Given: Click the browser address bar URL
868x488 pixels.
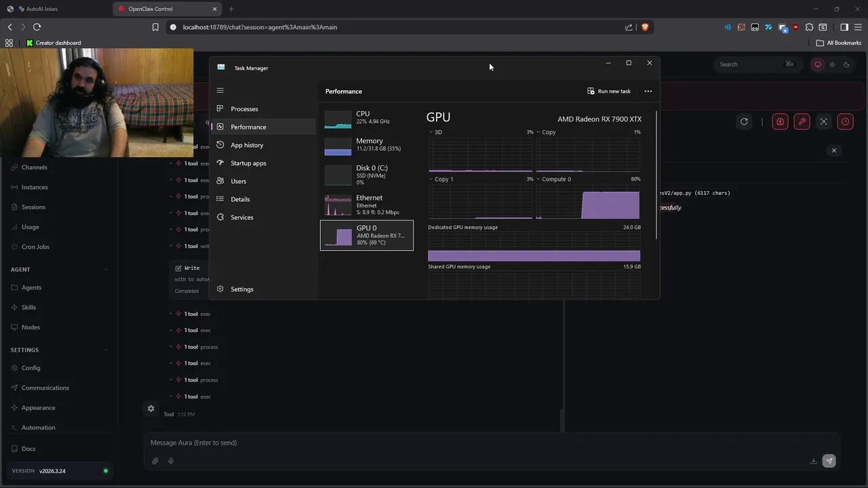Looking at the screenshot, I should 260,27.
